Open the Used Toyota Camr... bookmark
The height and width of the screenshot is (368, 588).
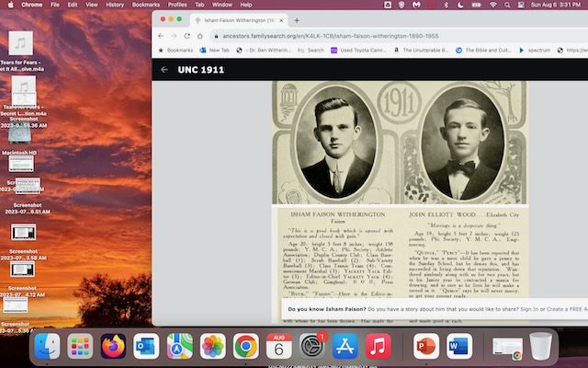[358, 50]
